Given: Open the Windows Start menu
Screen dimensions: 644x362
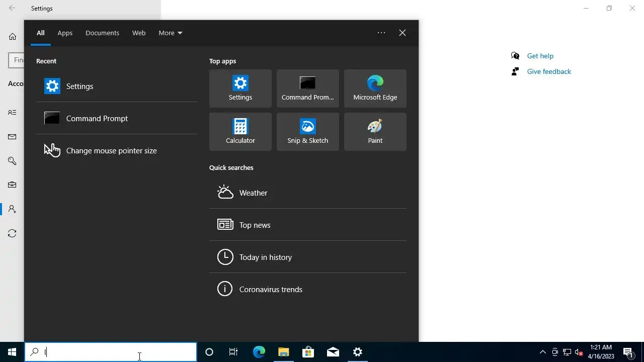Looking at the screenshot, I should pos(12,352).
